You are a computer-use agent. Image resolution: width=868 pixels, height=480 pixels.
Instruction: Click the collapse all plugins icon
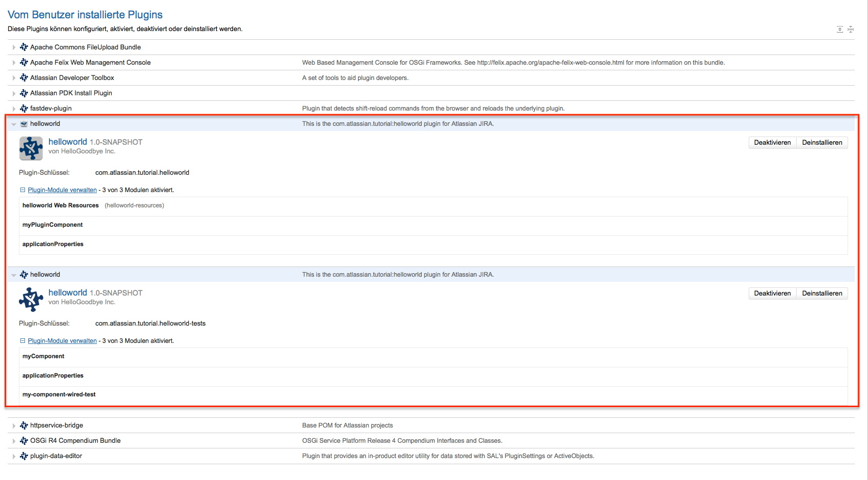tap(851, 29)
